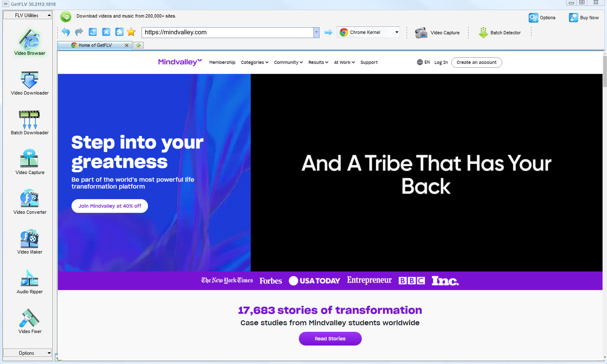Click 'Case studies from Mindvalley students worldwide' text

(330, 323)
